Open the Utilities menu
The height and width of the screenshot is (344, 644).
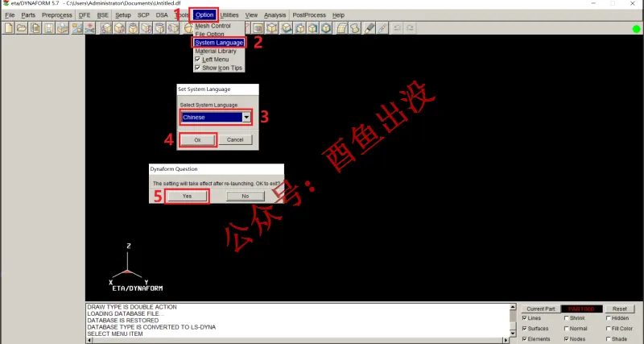229,15
